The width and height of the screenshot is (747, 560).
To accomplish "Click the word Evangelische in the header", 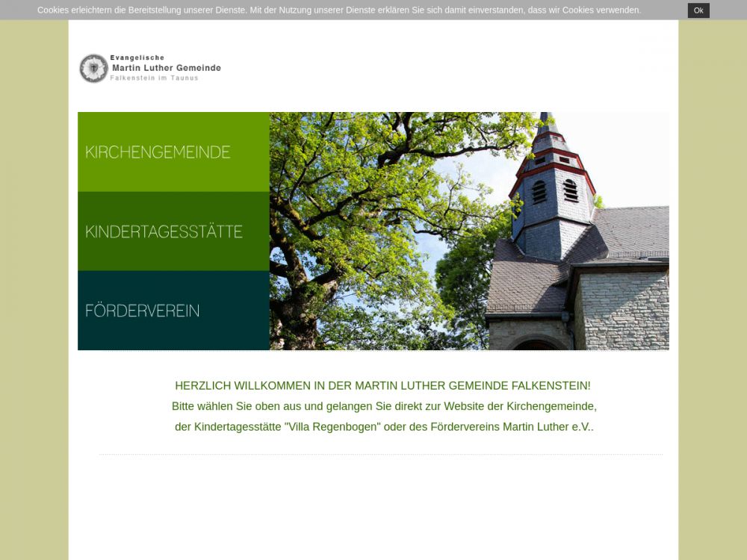I will point(137,57).
